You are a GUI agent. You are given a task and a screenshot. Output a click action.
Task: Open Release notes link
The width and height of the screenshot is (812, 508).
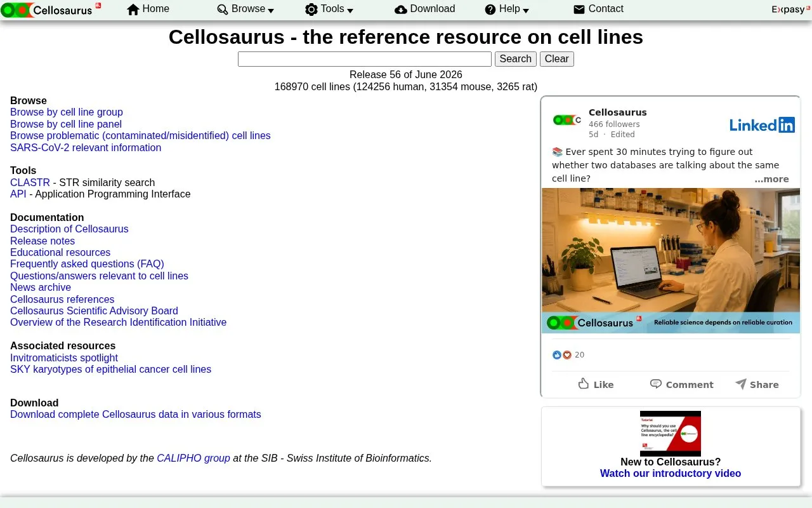click(x=43, y=241)
